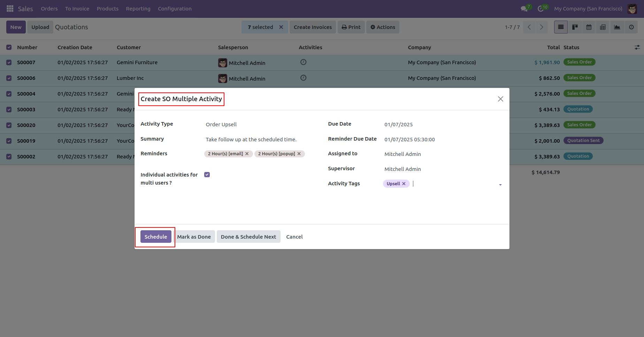Open the Reporting menu

click(x=138, y=9)
